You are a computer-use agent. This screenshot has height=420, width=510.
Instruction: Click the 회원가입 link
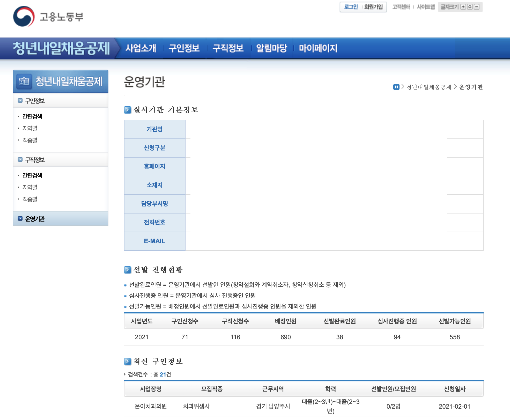coord(373,7)
